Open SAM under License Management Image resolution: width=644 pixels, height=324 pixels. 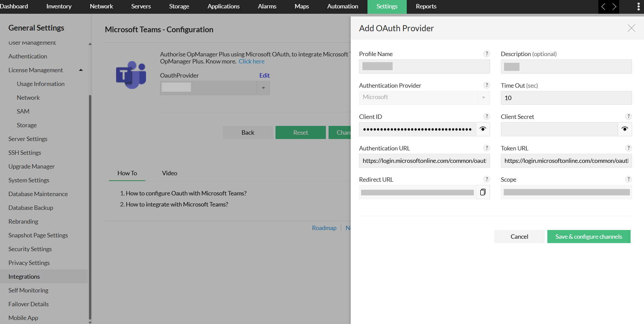(x=23, y=111)
